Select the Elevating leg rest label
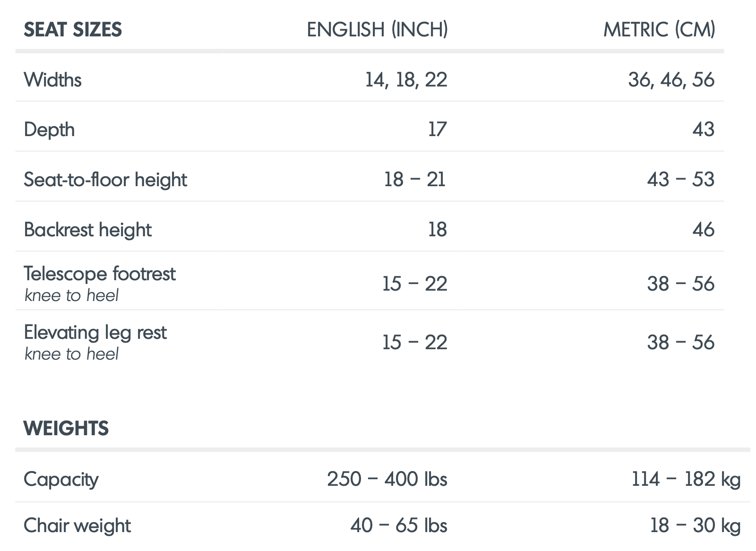Viewport: 756px width, 551px height. click(95, 333)
